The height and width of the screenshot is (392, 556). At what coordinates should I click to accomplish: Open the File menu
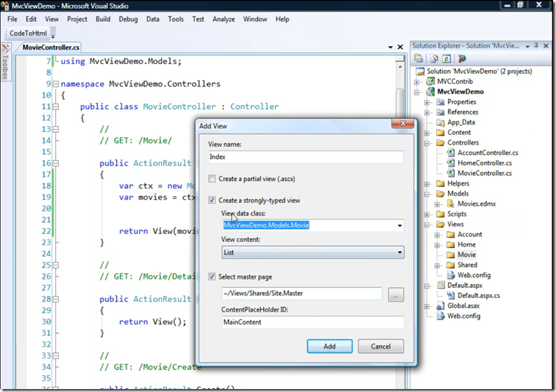[12, 19]
